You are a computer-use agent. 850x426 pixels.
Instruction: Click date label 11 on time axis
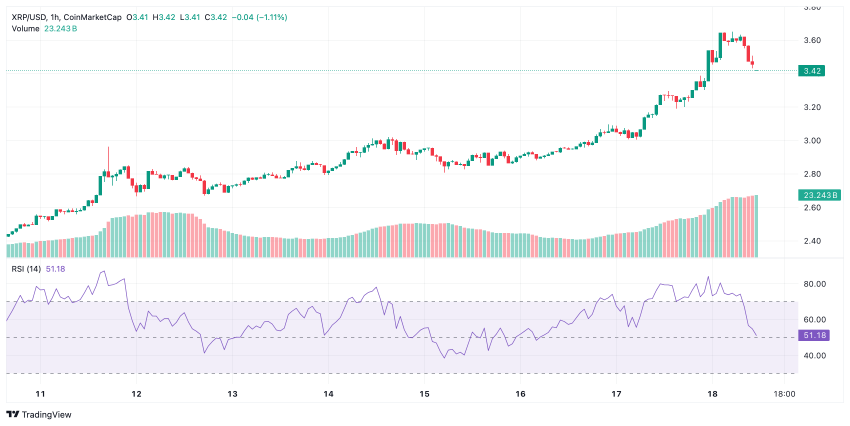coord(40,395)
